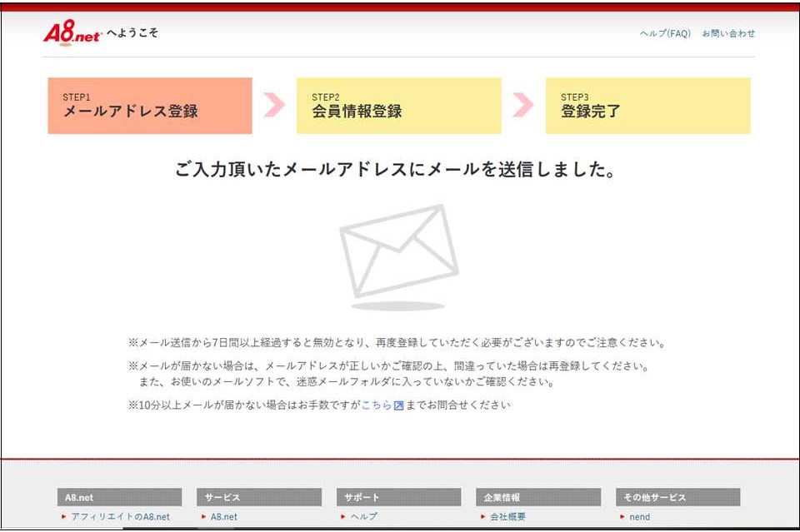Click the サービス footer heading
Viewport: 800px width, 532px height.
click(x=259, y=497)
